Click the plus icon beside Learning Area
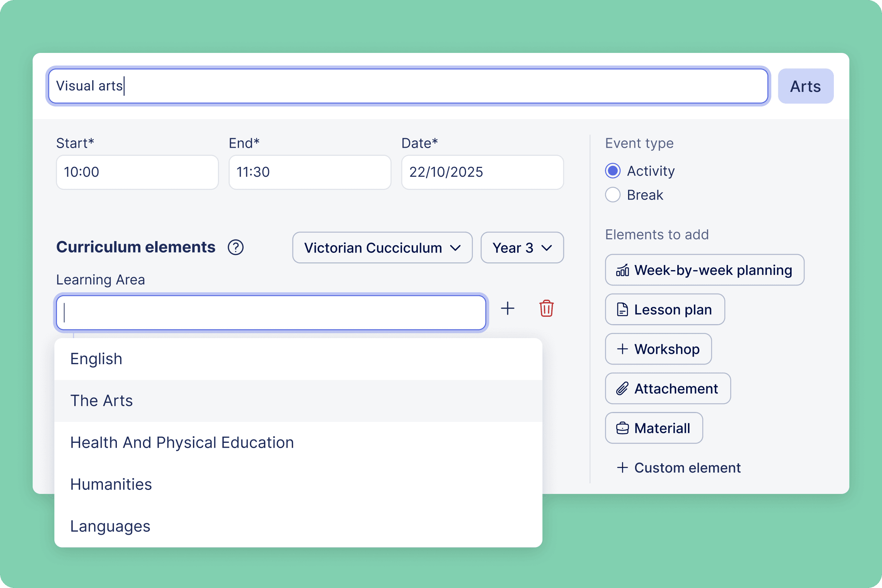 [x=508, y=309]
